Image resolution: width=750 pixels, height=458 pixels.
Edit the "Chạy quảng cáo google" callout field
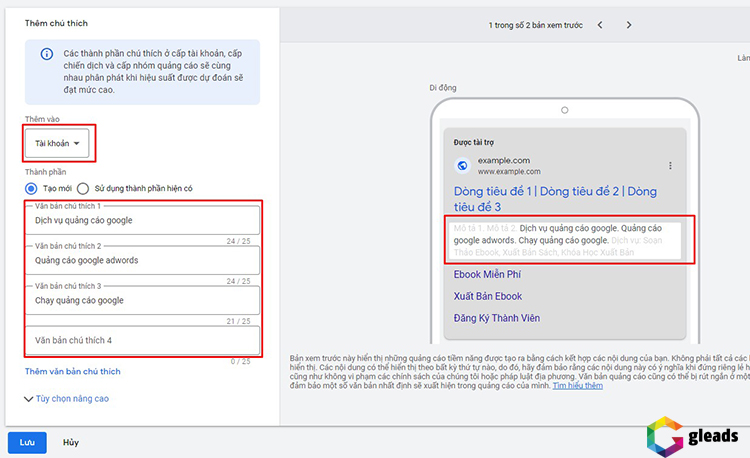[x=145, y=300]
